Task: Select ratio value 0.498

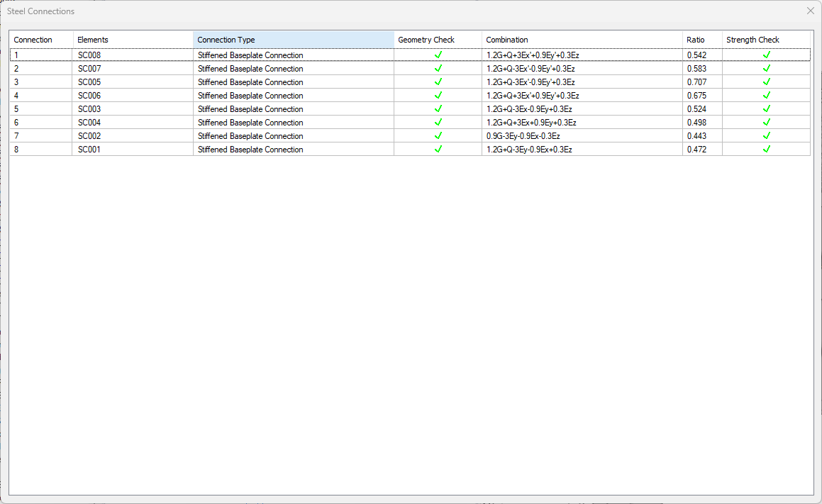Action: [702, 123]
